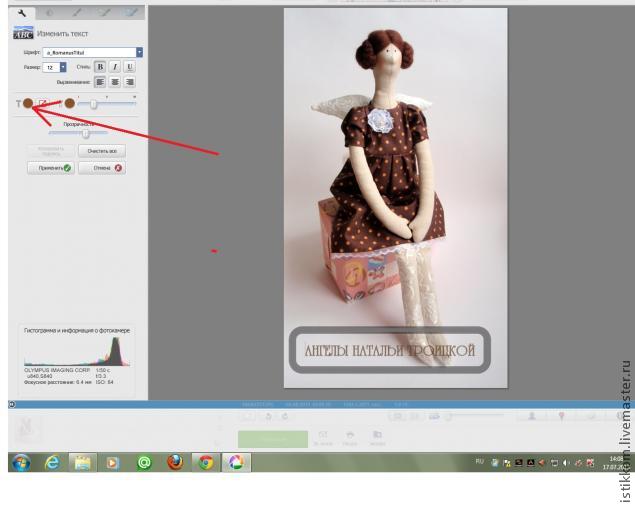The height and width of the screenshot is (508, 635).
Task: Open the Windows Start menu
Action: [21, 462]
